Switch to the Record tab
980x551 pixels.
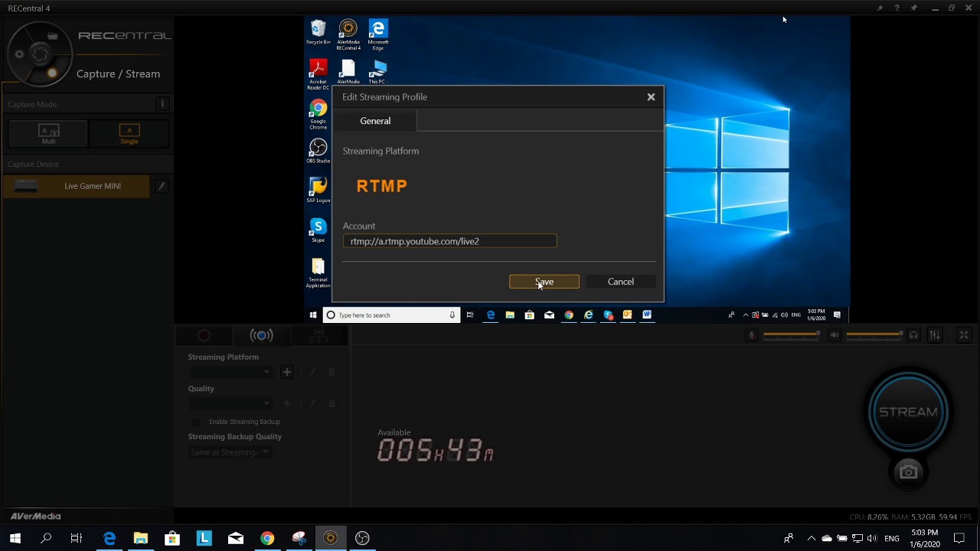pos(204,335)
